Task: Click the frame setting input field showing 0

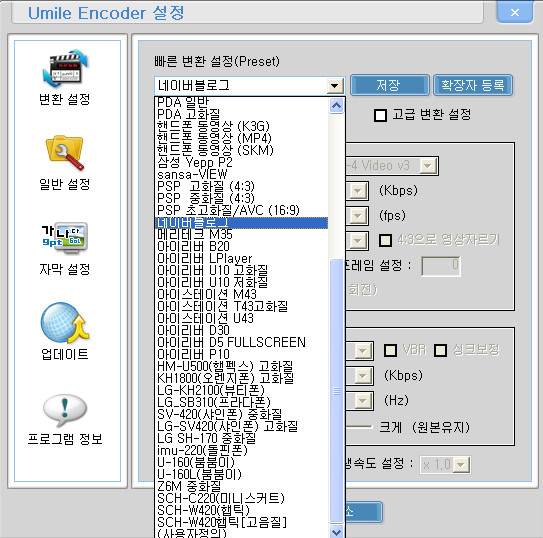Action: [x=441, y=266]
